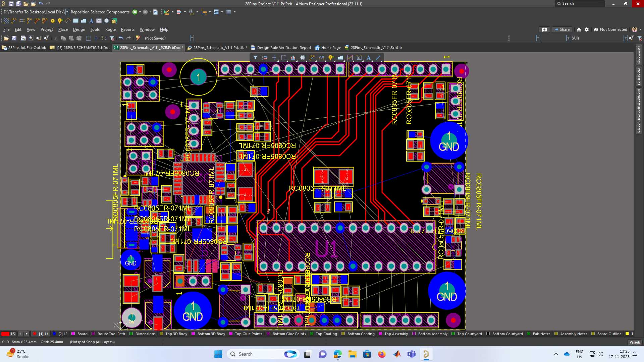Image resolution: width=644 pixels, height=362 pixels.
Task: Click the place component chip icon
Action: pyautogui.click(x=303, y=58)
